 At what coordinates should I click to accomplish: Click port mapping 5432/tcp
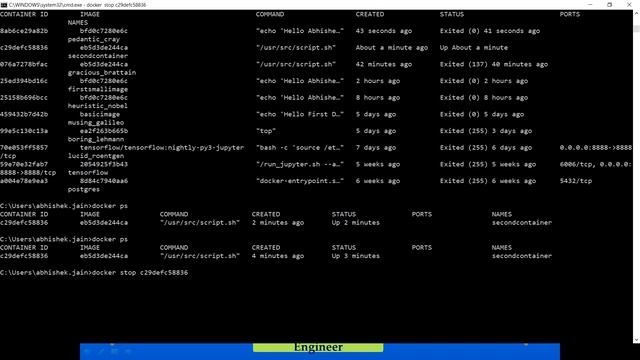click(576, 181)
